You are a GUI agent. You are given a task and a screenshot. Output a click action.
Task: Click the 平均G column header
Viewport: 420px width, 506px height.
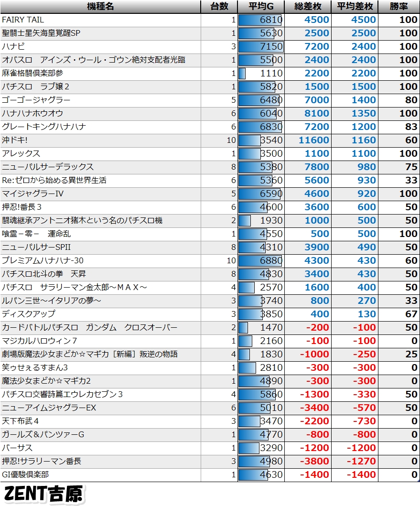coord(261,7)
